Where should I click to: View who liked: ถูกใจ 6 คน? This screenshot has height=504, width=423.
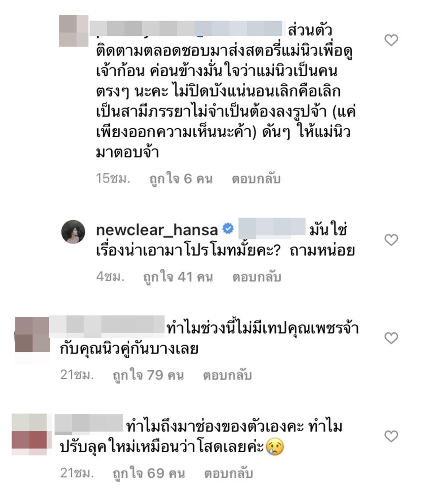click(181, 179)
